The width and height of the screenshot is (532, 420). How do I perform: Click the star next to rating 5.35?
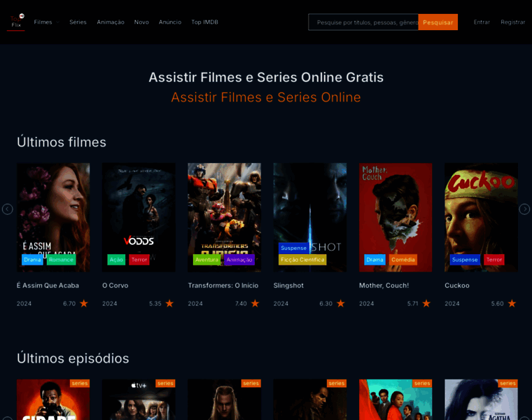(x=169, y=303)
